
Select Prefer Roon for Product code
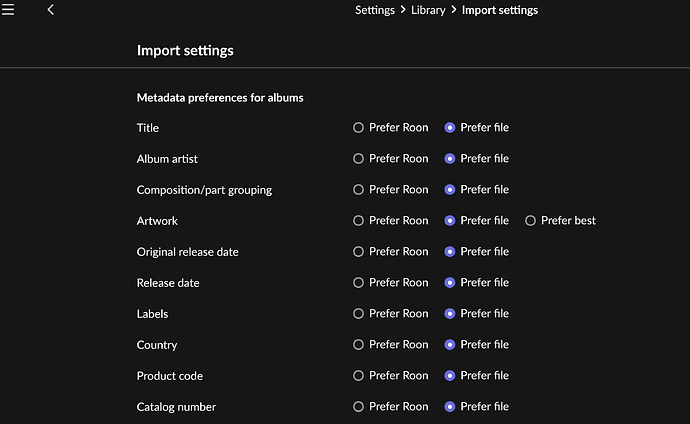(x=359, y=376)
